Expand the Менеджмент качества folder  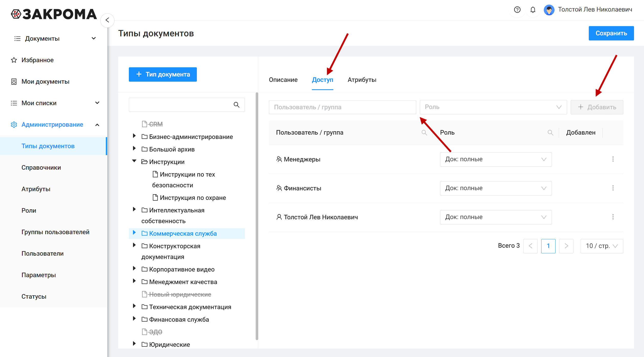(x=134, y=281)
